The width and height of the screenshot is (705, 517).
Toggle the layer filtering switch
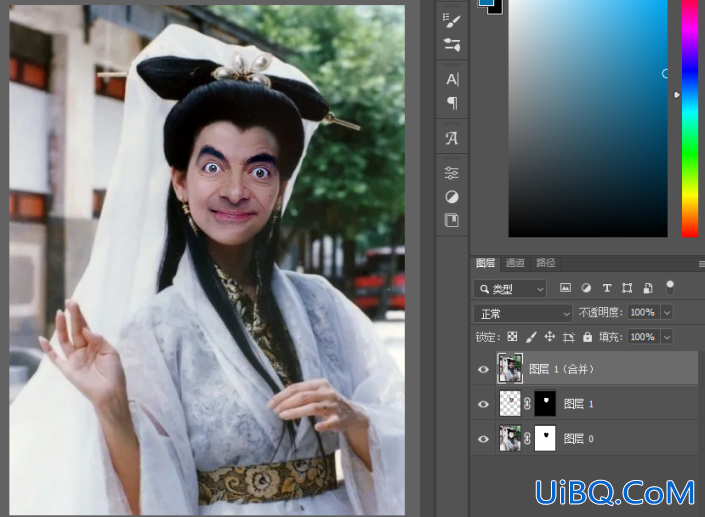coord(669,288)
